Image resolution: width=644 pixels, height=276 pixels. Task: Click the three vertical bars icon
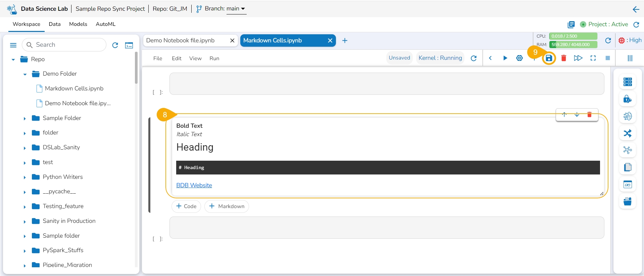coord(630,58)
